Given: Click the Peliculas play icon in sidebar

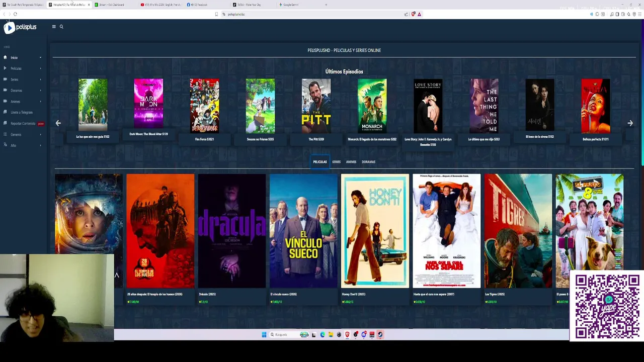Looking at the screenshot, I should click(5, 68).
